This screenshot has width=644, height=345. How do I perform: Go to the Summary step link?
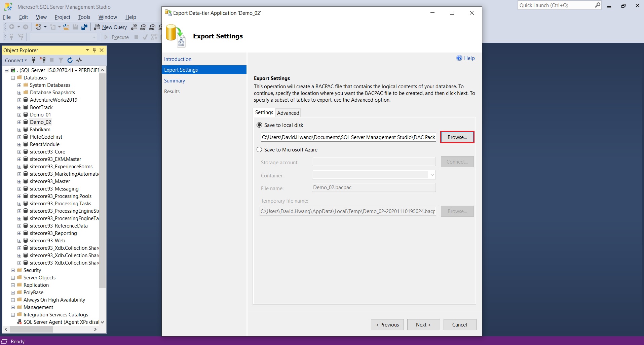175,80
